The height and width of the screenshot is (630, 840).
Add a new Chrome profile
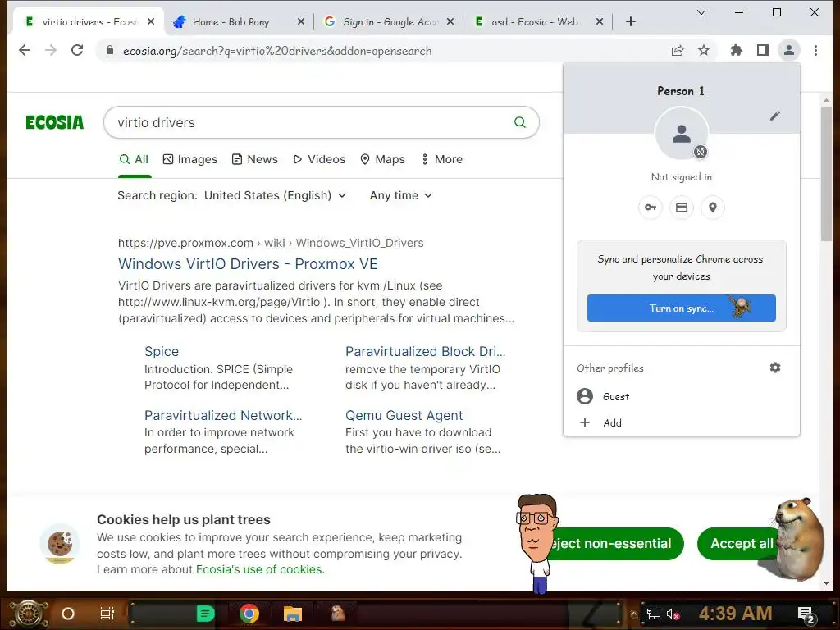point(681,422)
